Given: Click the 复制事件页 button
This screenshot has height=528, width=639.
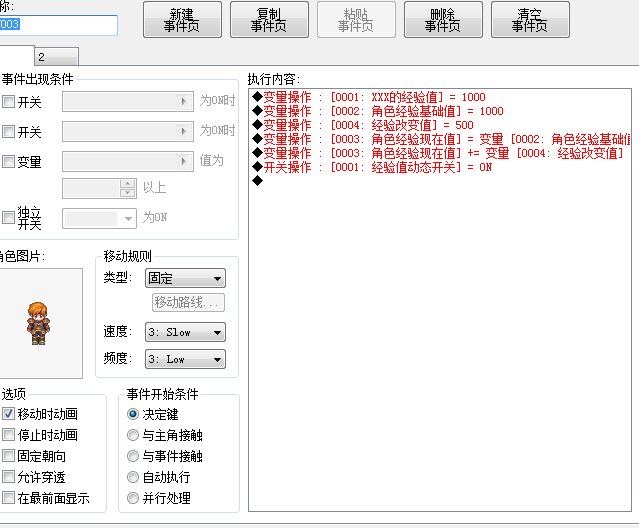Looking at the screenshot, I should coord(269,20).
